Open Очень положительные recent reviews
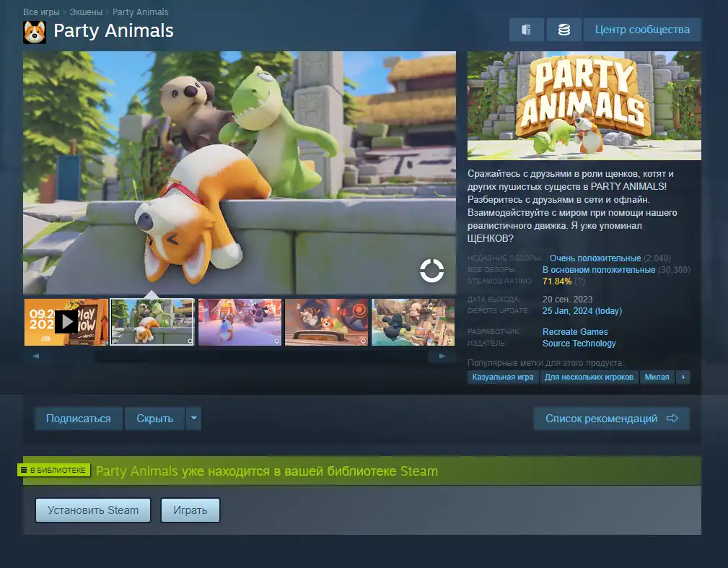This screenshot has width=728, height=568. [x=595, y=258]
